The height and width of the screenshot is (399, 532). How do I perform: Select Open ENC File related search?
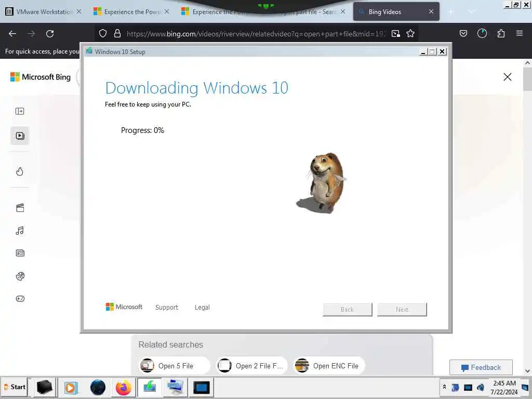329,366
